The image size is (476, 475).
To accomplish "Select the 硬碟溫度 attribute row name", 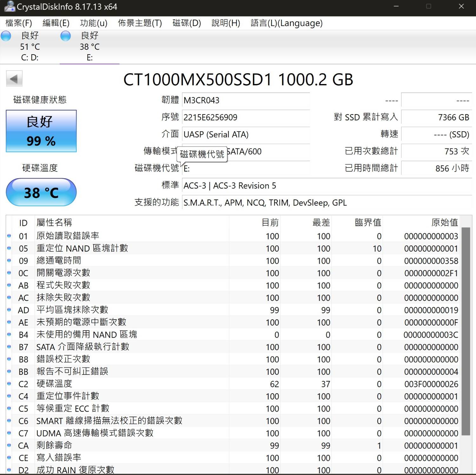I will point(54,384).
